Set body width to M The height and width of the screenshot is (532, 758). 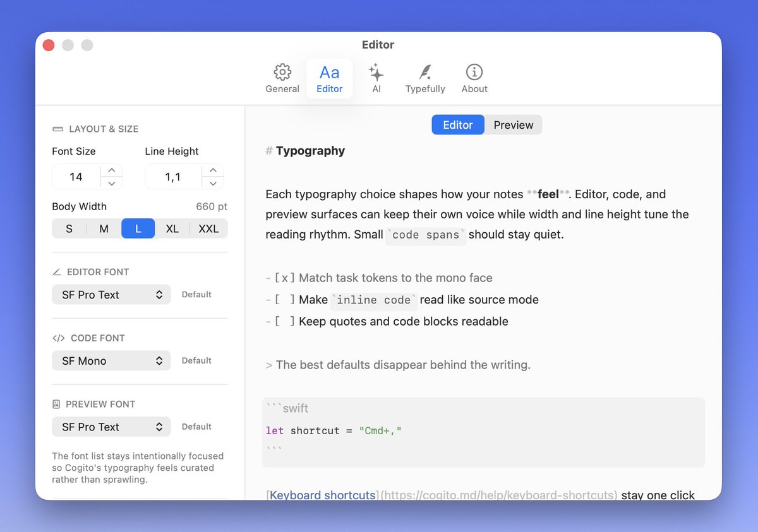coord(104,228)
